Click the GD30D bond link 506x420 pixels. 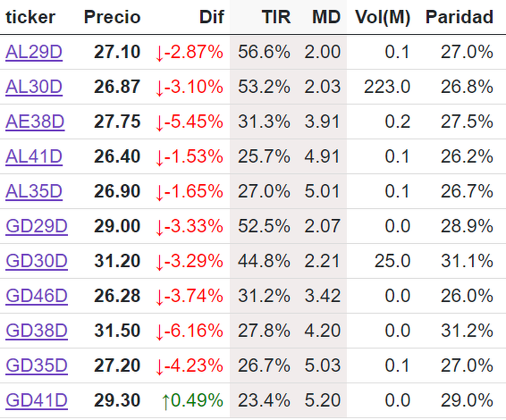pyautogui.click(x=36, y=261)
